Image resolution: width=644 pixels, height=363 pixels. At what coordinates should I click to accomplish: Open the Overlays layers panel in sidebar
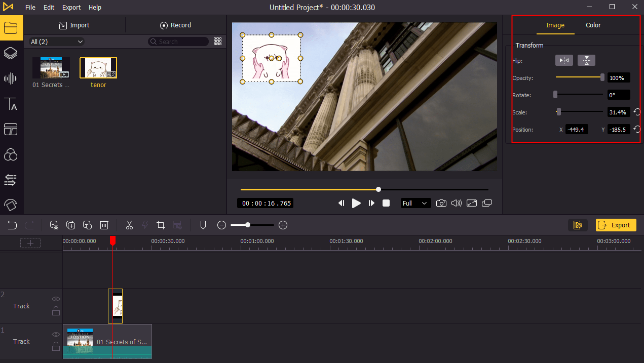click(11, 53)
